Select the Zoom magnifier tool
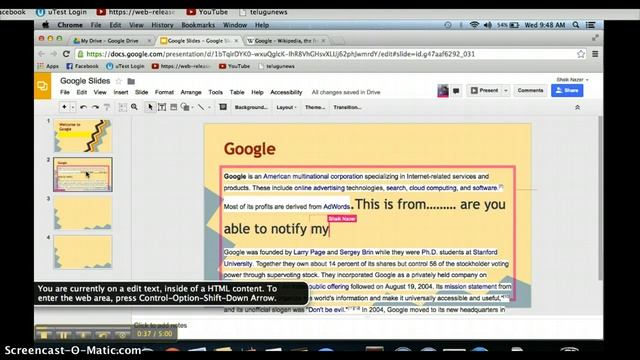 click(x=134, y=107)
